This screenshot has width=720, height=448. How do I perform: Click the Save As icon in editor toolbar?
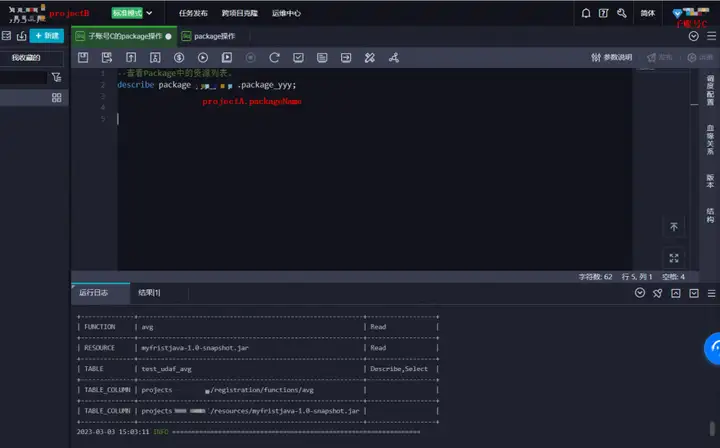(x=107, y=57)
